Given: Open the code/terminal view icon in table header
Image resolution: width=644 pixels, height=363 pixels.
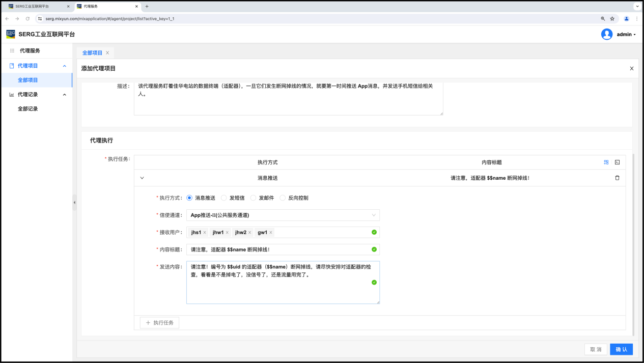Looking at the screenshot, I should point(617,162).
